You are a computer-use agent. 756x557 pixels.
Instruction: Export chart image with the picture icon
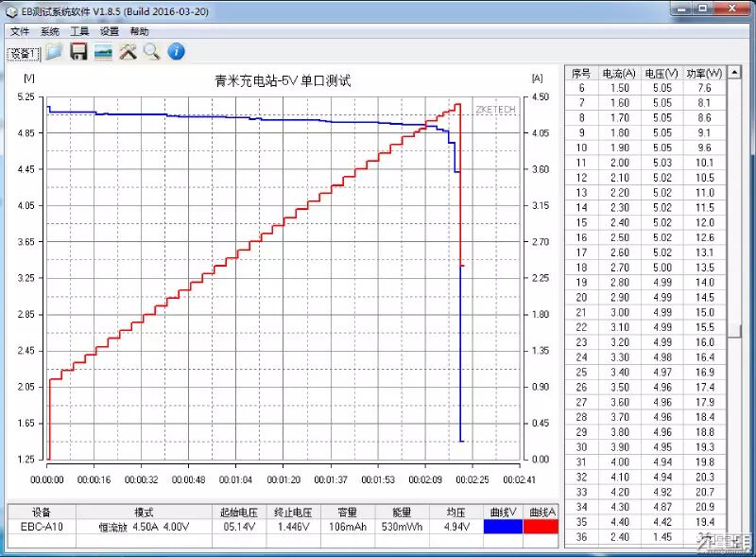coord(103,52)
